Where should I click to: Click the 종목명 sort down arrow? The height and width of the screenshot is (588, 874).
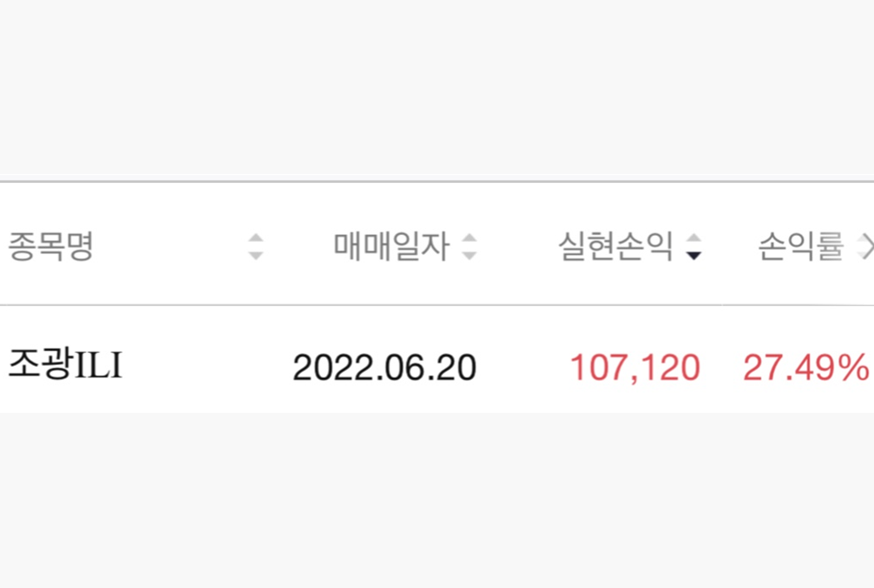[x=255, y=256]
